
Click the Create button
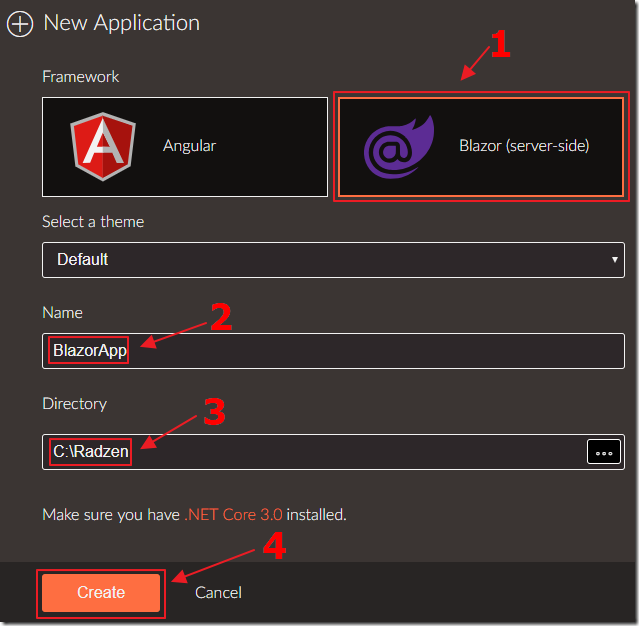101,593
